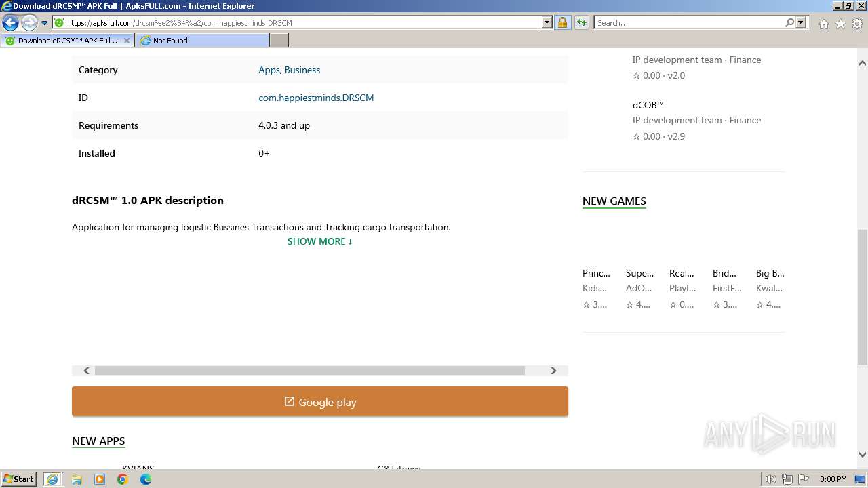Open the Tools gear icon
868x488 pixels.
pyautogui.click(x=857, y=24)
